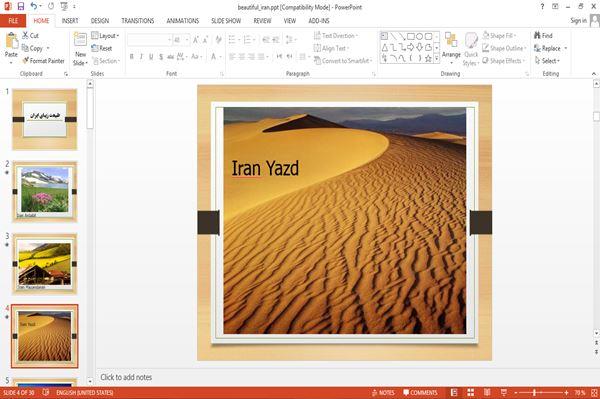Move the zoom slider handle

click(534, 392)
